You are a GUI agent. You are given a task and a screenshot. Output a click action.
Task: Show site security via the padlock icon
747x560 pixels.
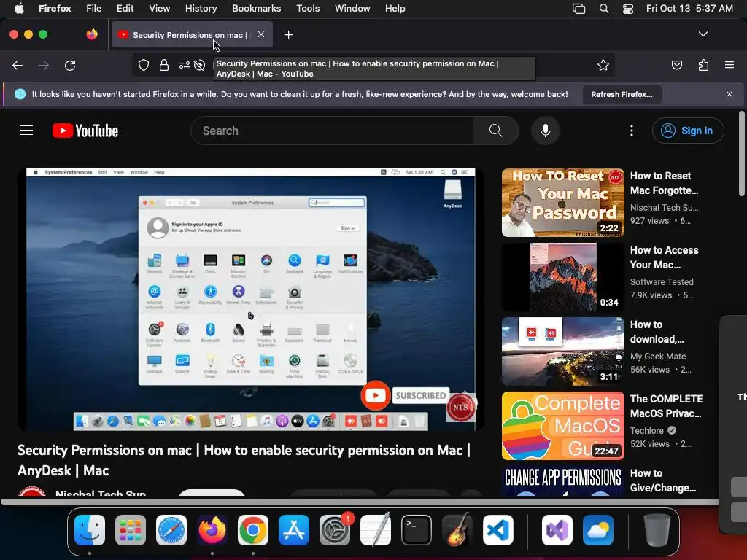point(164,65)
